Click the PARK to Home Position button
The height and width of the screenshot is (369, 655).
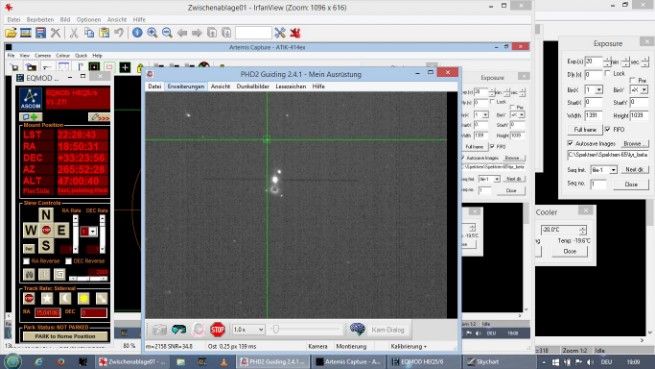coord(65,336)
